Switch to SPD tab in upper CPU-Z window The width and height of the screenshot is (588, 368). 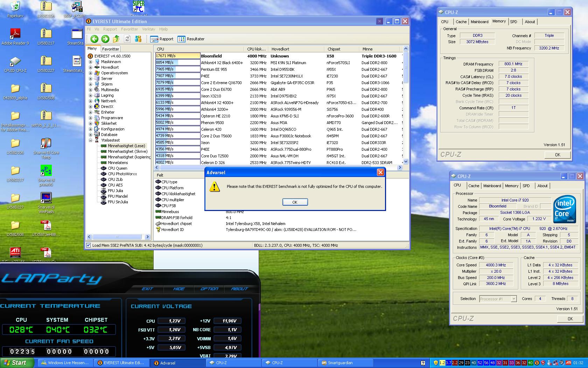click(x=513, y=22)
